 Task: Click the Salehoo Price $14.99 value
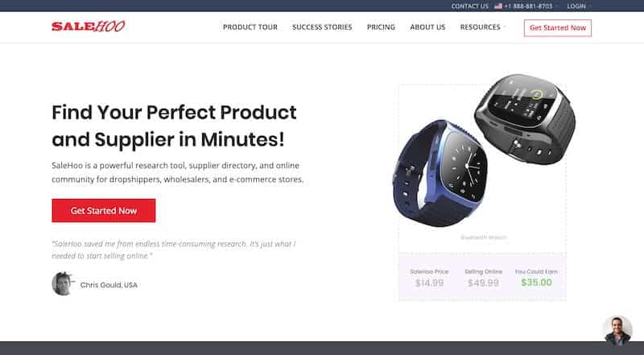[429, 283]
